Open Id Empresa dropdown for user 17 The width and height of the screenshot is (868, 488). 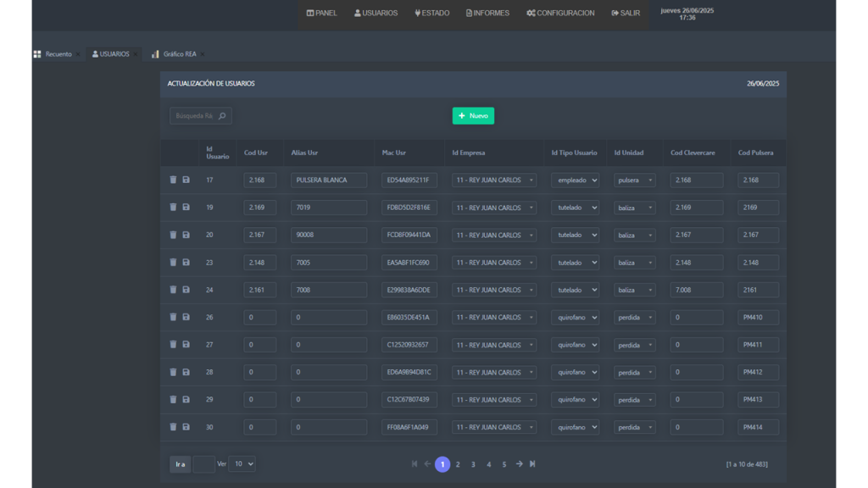pyautogui.click(x=494, y=180)
